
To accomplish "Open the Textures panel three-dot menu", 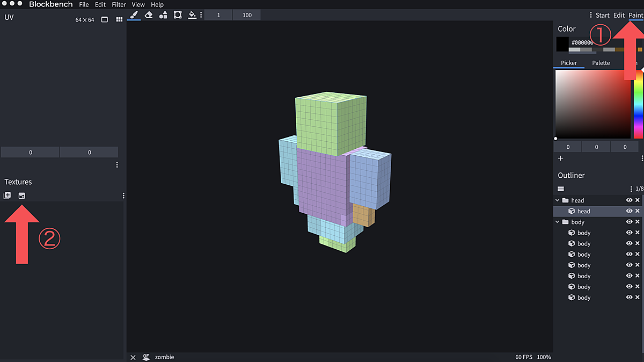I will (123, 196).
